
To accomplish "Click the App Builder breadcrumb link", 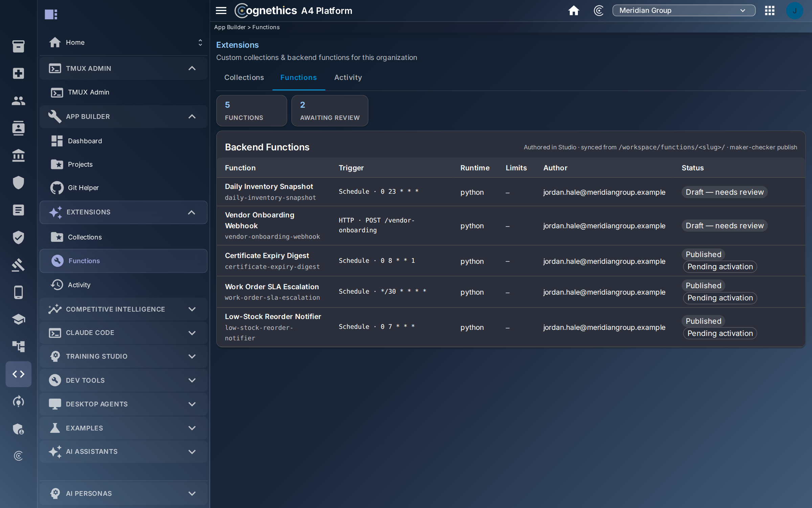I will click(230, 27).
